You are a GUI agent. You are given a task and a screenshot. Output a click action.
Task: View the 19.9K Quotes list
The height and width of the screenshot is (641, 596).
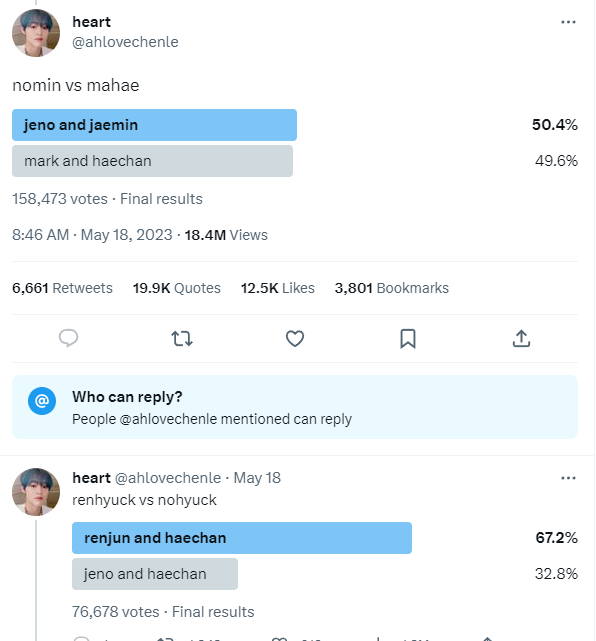pyautogui.click(x=177, y=288)
